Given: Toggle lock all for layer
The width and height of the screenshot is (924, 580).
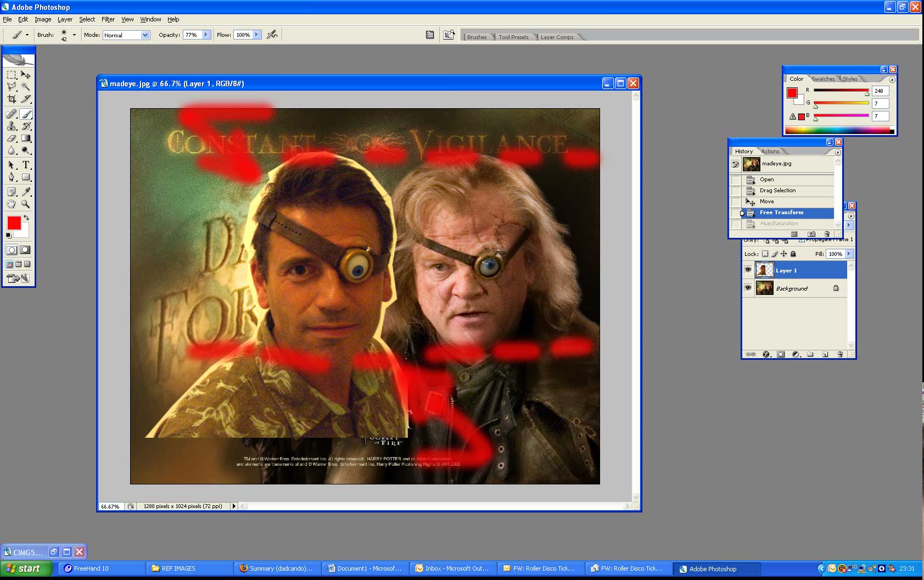Looking at the screenshot, I should [793, 254].
